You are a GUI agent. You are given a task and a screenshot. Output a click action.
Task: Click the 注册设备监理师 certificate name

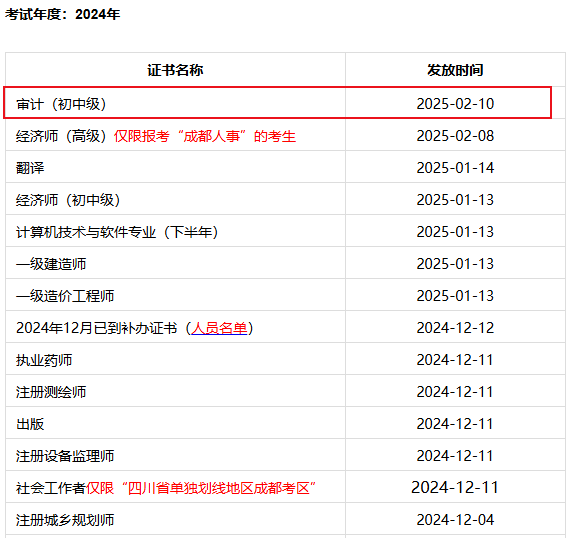[65, 456]
